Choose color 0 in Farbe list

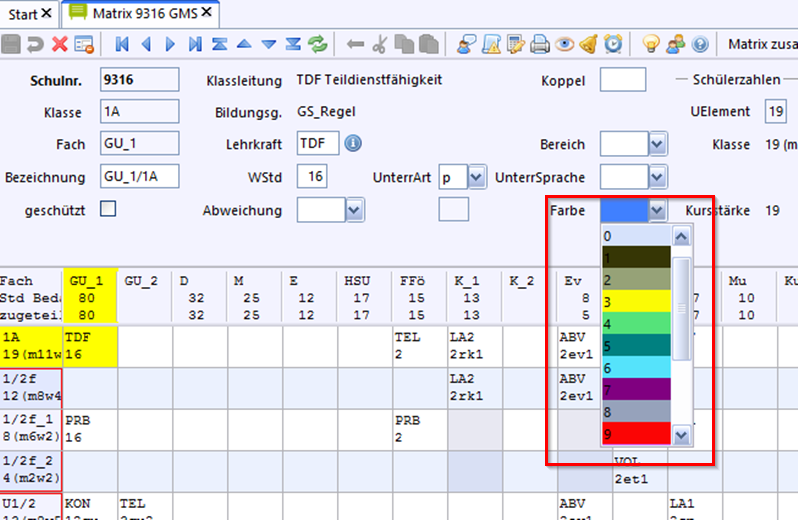pyautogui.click(x=636, y=236)
